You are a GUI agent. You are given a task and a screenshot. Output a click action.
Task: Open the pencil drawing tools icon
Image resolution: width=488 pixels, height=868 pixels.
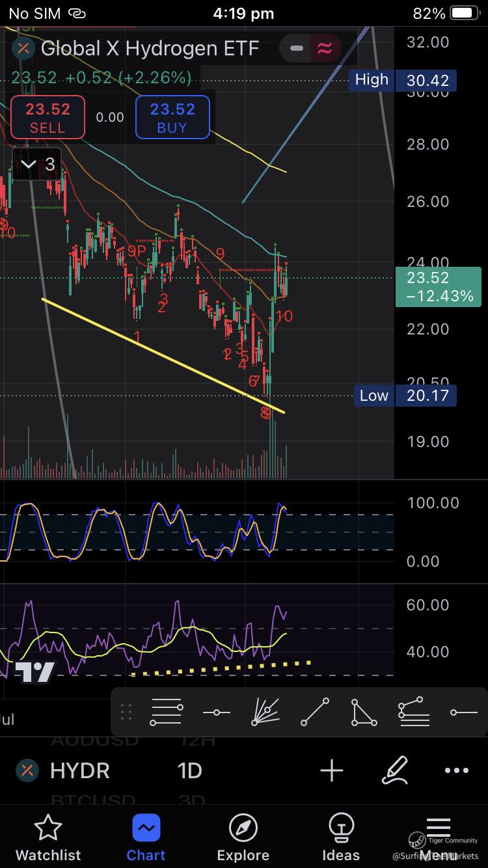point(394,770)
